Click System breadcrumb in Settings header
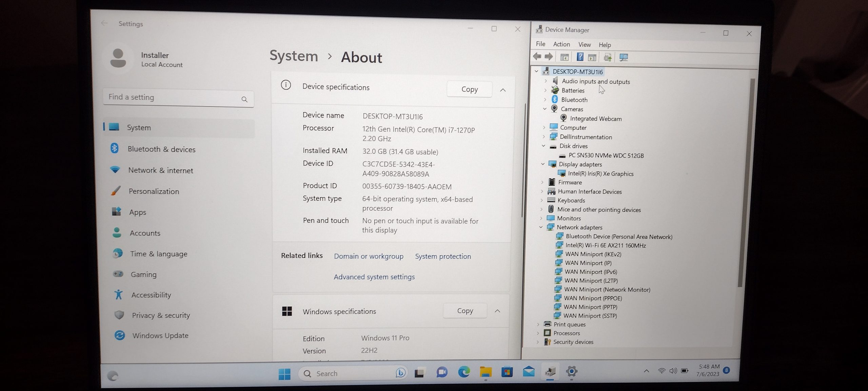The height and width of the screenshot is (391, 868). [294, 56]
